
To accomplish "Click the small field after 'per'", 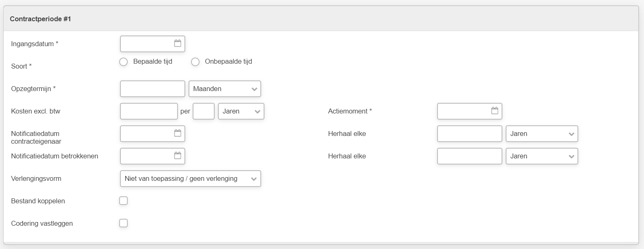I will pos(204,111).
